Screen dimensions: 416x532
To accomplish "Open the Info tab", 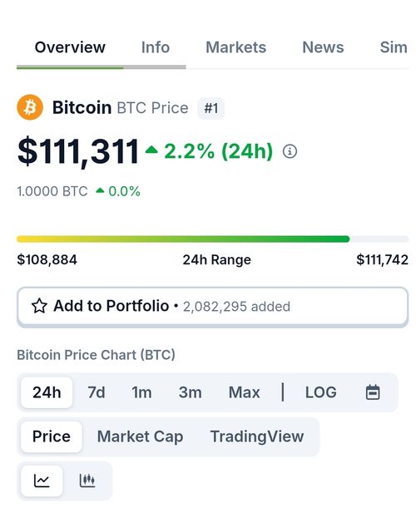I will (x=156, y=47).
